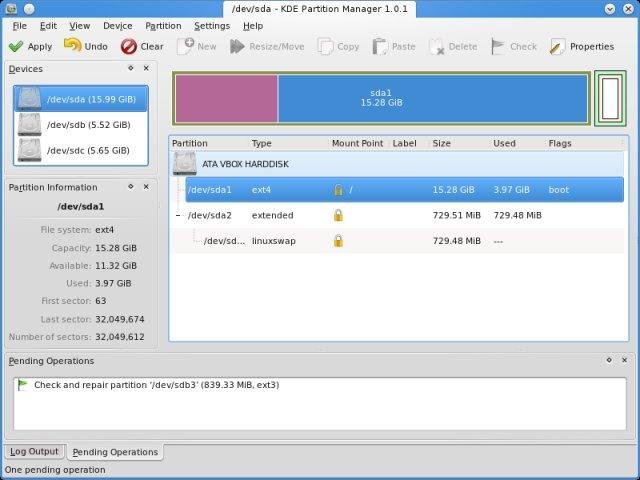Click the small extended partition block in bar
640x480 pixels.
coord(610,98)
